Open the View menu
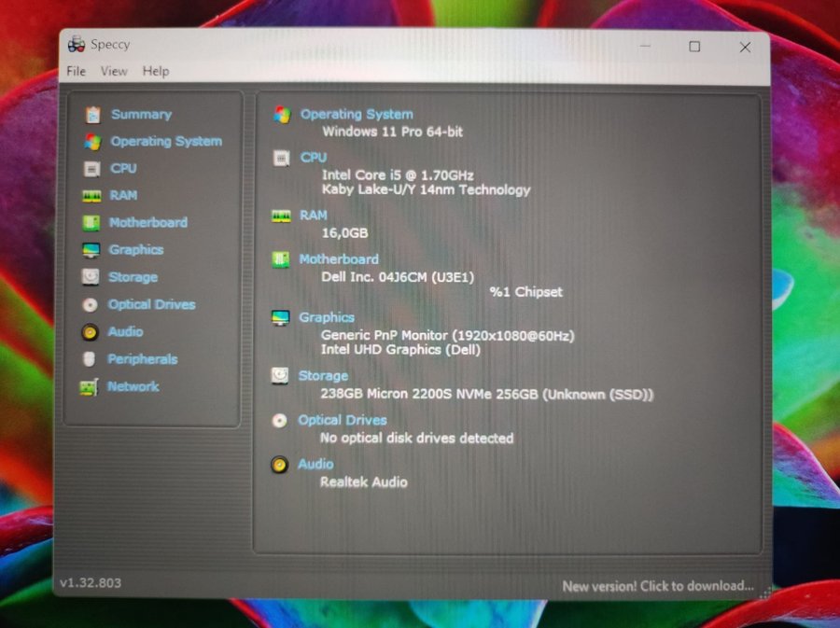 tap(114, 71)
